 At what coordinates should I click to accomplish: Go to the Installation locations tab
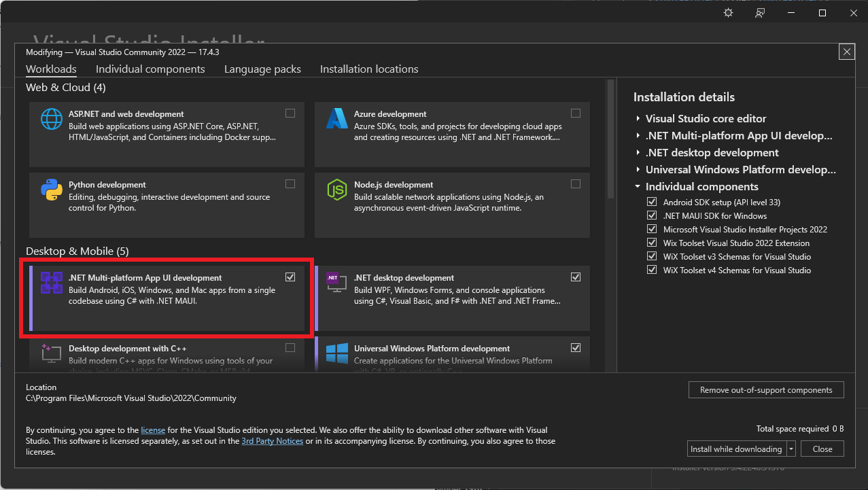click(x=369, y=69)
